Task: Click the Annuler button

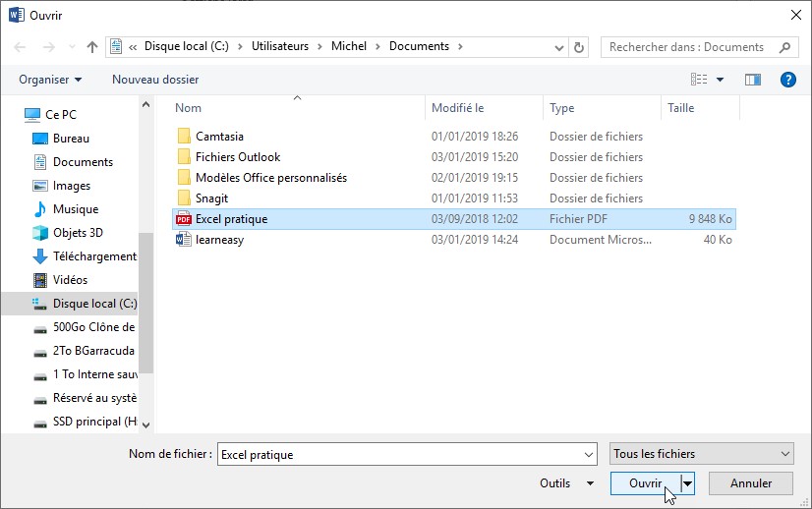Action: tap(752, 483)
